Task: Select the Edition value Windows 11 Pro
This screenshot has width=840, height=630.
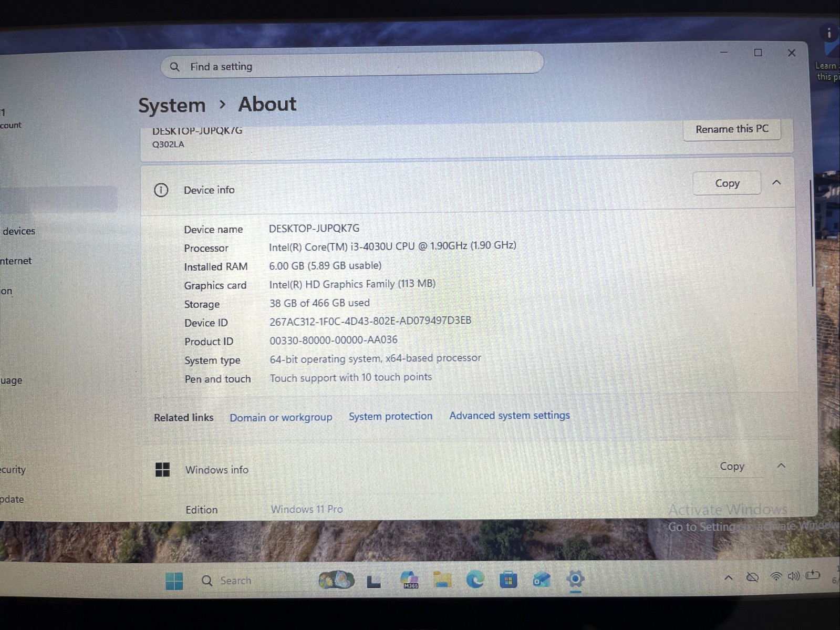Action: pyautogui.click(x=307, y=509)
